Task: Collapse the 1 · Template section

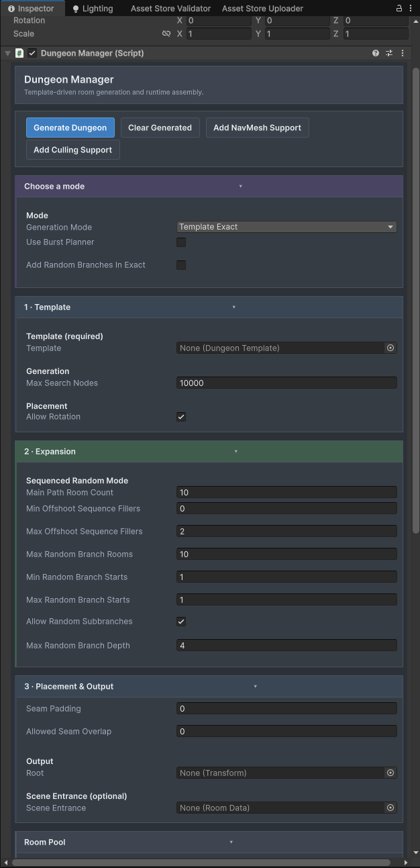Action: point(209,307)
